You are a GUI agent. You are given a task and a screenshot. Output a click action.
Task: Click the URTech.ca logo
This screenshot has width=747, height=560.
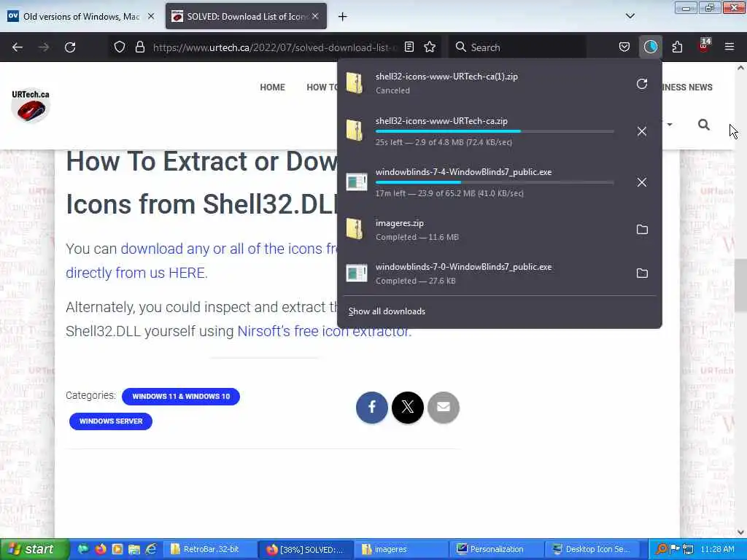(x=31, y=105)
